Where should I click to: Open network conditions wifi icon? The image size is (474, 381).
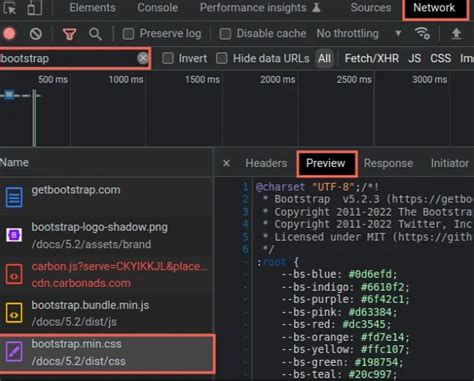(x=422, y=33)
